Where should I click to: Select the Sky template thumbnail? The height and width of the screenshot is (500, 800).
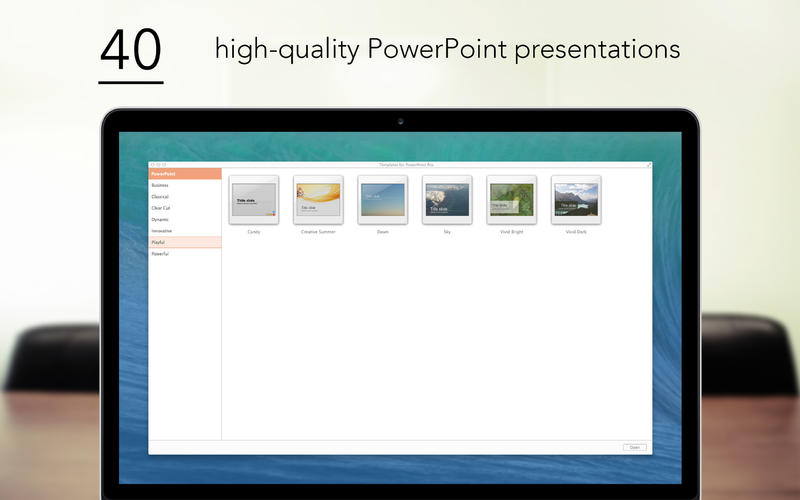click(446, 200)
